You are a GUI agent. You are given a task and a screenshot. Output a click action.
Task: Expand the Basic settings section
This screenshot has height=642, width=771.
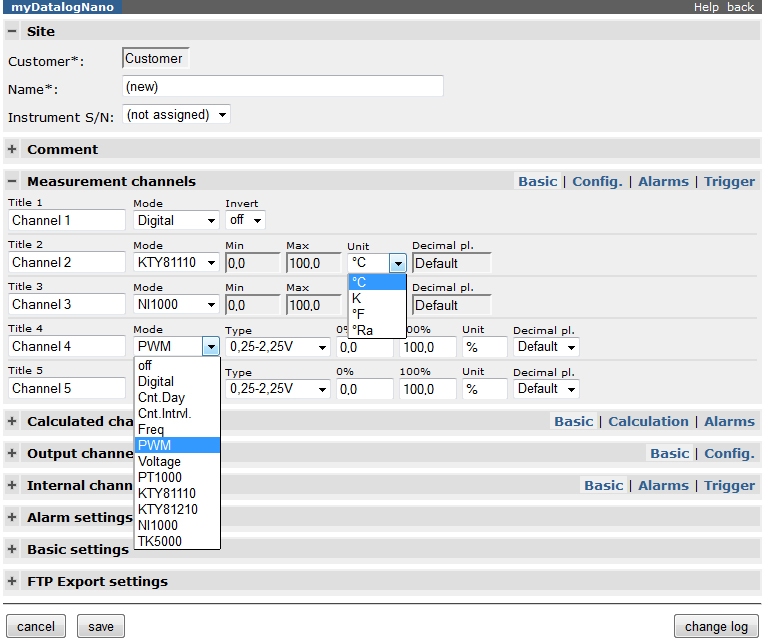click(12, 549)
